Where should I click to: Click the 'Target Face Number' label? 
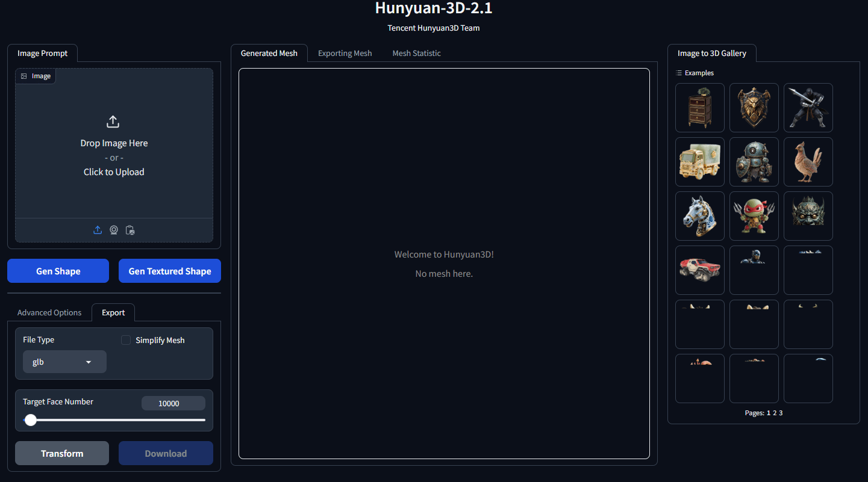click(58, 401)
